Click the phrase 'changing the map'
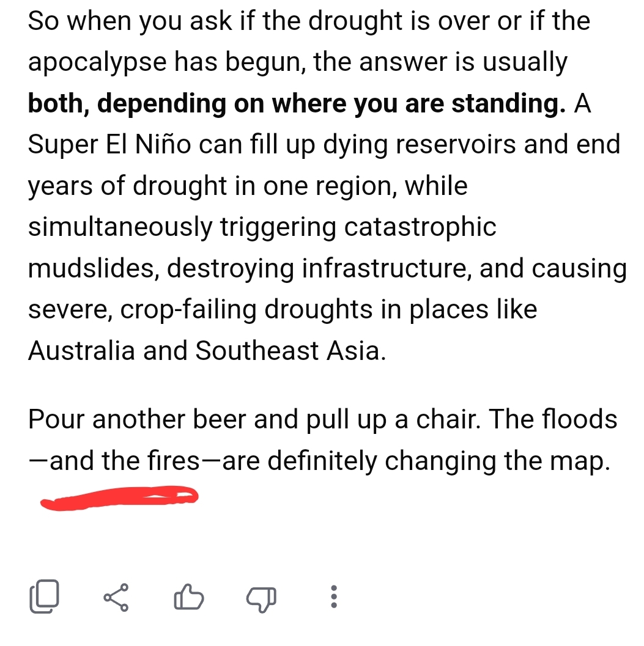Screen dimensions: 644x646 coord(497,461)
